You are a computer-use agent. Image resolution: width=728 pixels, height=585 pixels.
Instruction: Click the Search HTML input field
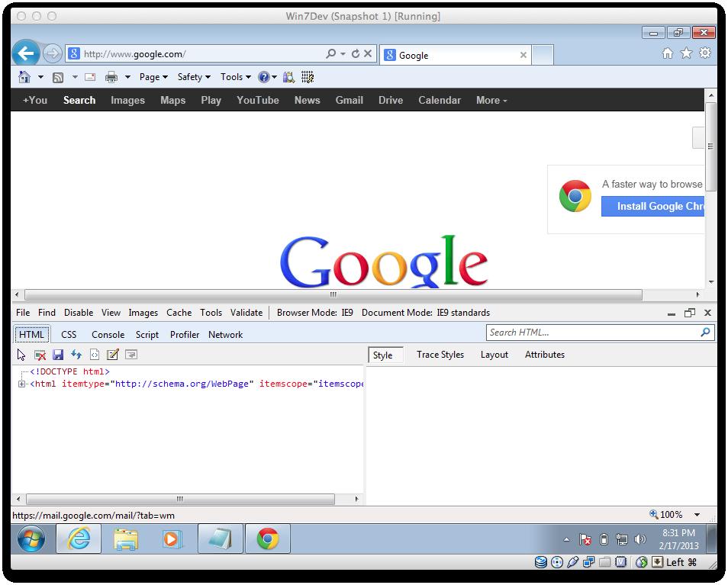tap(593, 333)
